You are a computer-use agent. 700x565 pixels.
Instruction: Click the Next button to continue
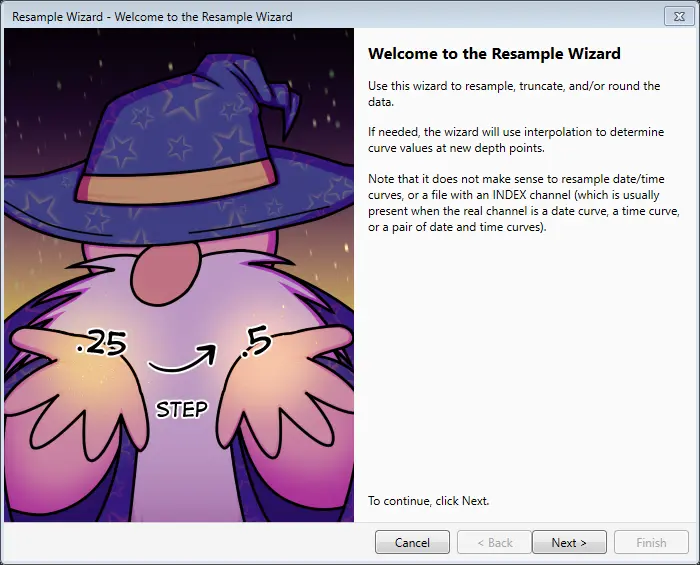569,542
